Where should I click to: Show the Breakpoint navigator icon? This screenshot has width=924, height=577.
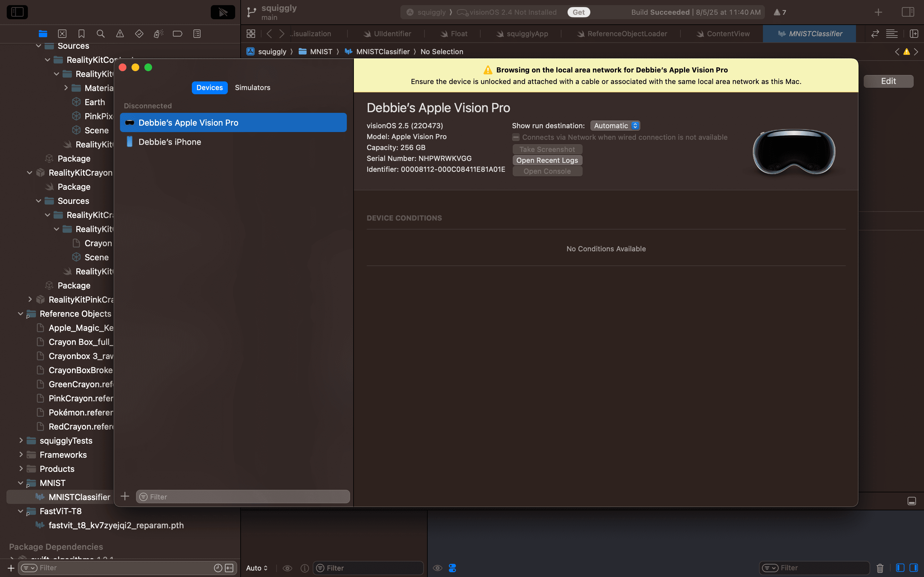pyautogui.click(x=177, y=34)
